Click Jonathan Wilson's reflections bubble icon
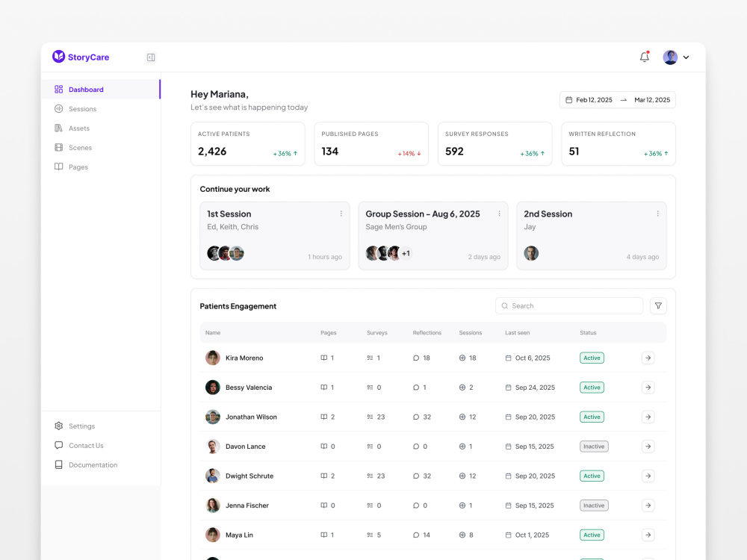This screenshot has width=747, height=560. (x=416, y=417)
